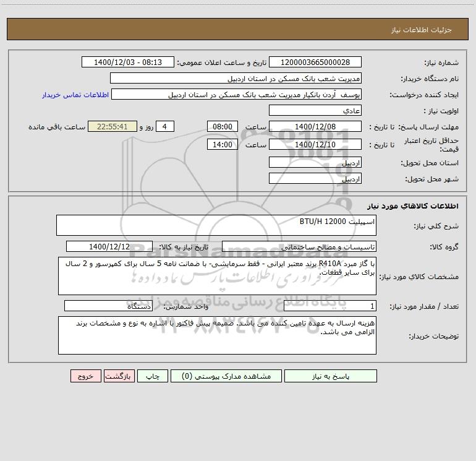Click the label گروه کالا

tap(444, 247)
